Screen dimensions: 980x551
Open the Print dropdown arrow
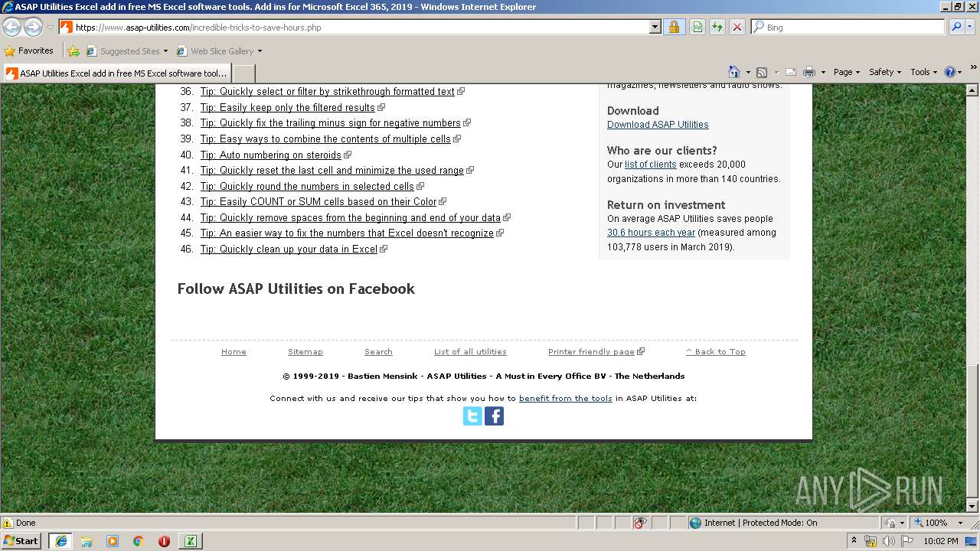coord(823,72)
